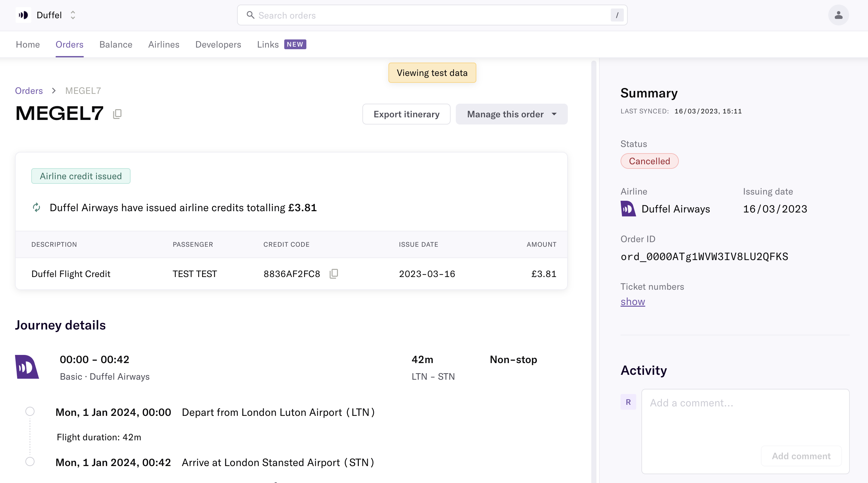Click the issuing date 16/03/2023
The height and width of the screenshot is (483, 868).
click(775, 209)
